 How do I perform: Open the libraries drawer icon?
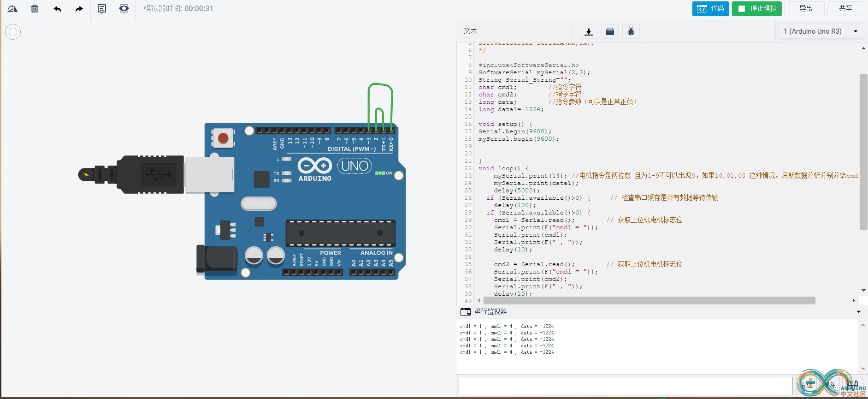coord(610,31)
